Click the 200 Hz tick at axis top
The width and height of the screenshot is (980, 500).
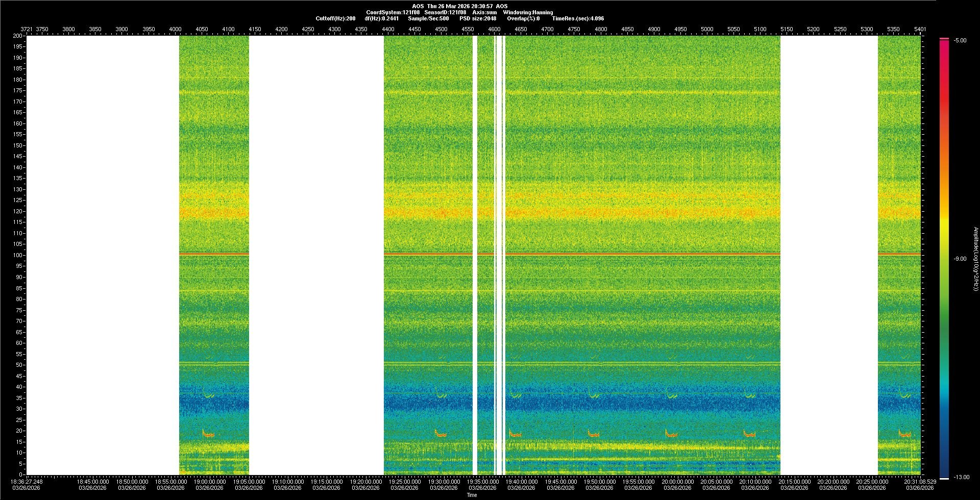(x=18, y=36)
